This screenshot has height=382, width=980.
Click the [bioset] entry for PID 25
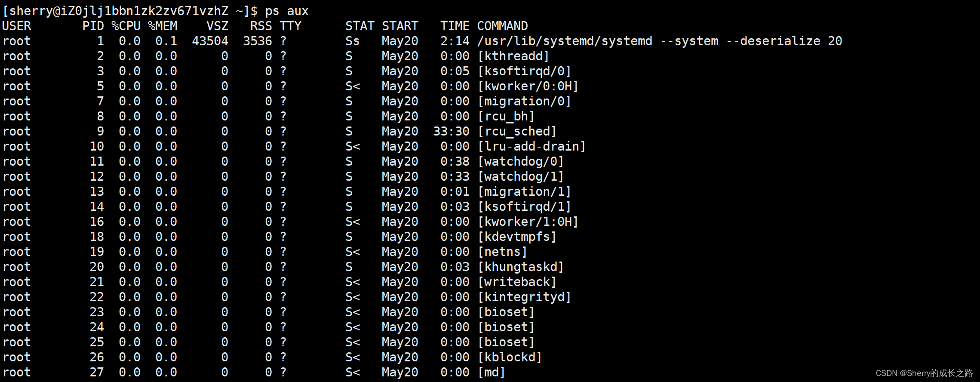click(506, 342)
